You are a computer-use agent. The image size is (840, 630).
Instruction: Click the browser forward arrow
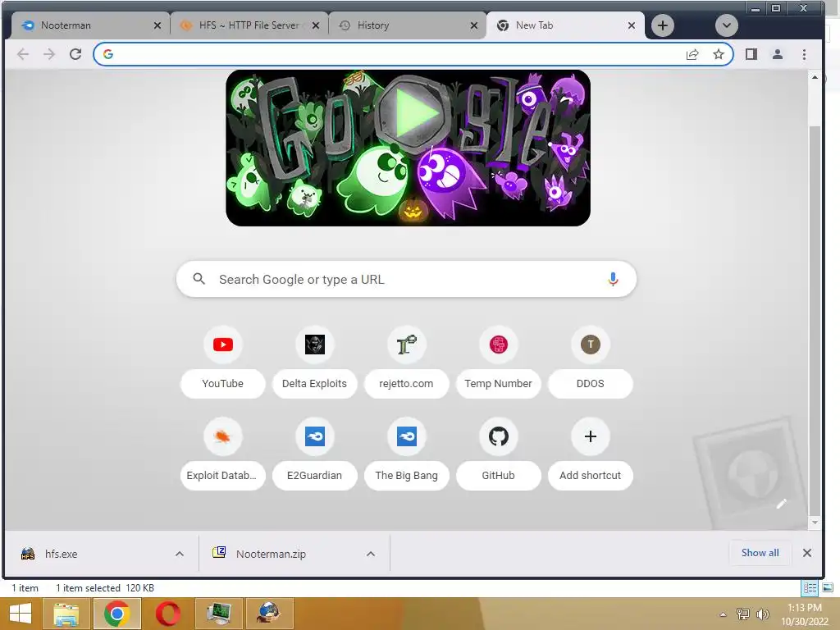click(48, 54)
